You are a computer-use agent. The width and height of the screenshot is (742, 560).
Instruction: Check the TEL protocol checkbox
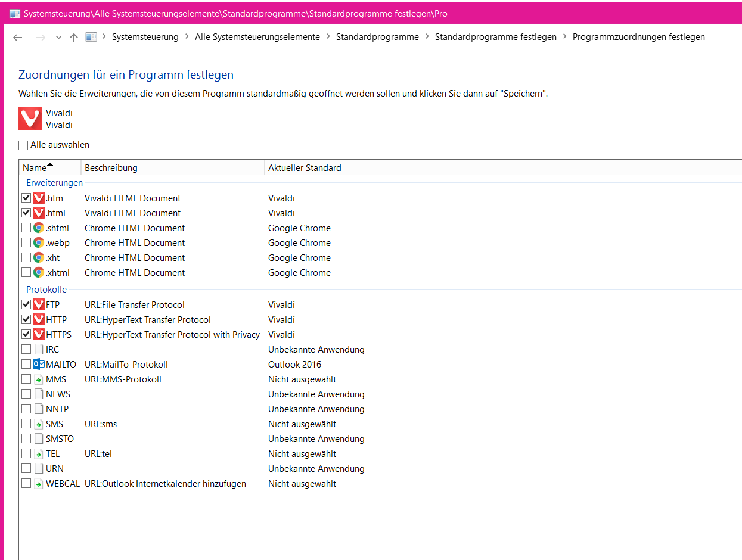click(26, 453)
